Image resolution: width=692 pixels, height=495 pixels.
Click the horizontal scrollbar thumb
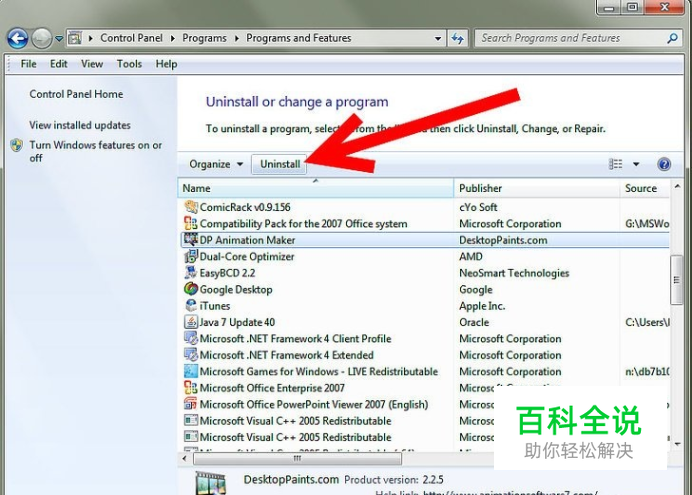point(297,459)
